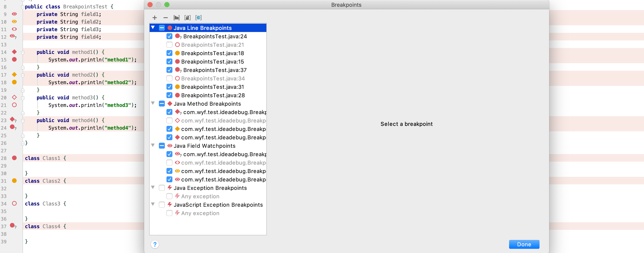
Task: Click the closing fold marker on line 26
Action: (23, 143)
